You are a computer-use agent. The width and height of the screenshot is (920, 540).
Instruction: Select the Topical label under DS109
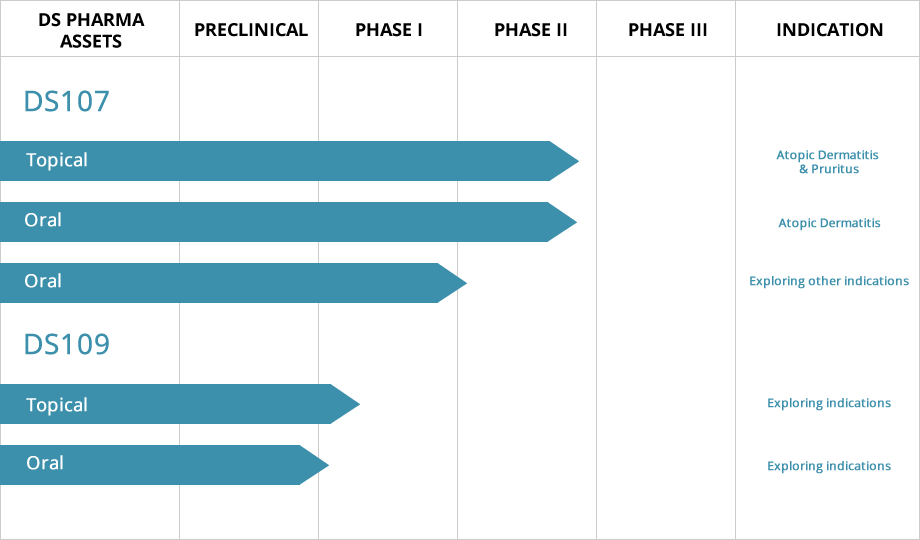click(57, 405)
